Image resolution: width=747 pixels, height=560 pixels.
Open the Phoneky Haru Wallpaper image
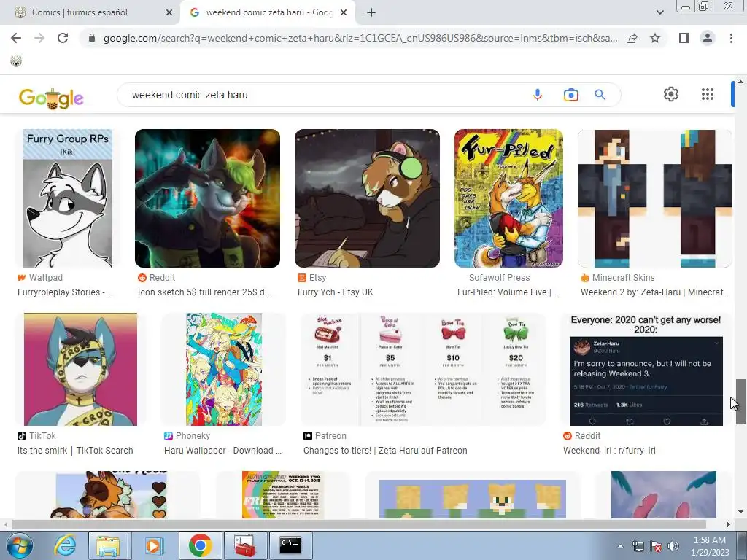pyautogui.click(x=224, y=369)
